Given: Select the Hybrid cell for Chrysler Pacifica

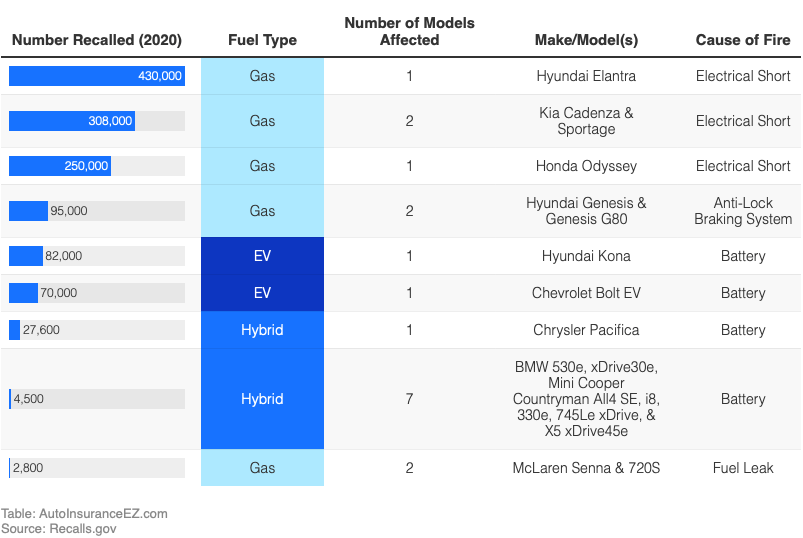Looking at the screenshot, I should (x=262, y=330).
